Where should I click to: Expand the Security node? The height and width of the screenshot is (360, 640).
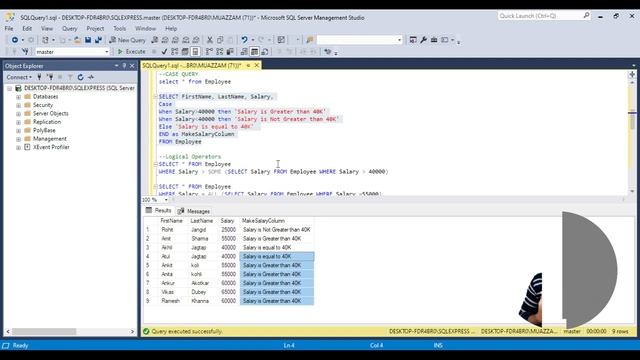18,105
